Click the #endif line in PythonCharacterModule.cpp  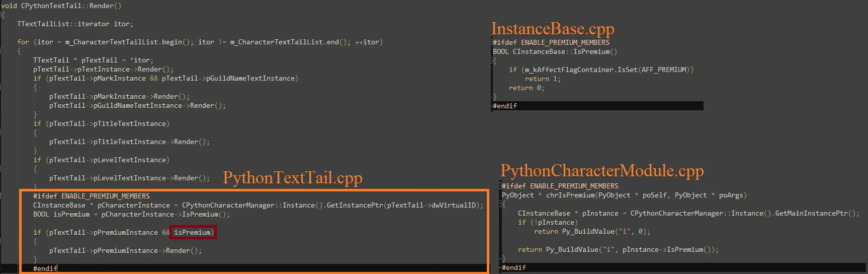tap(513, 268)
